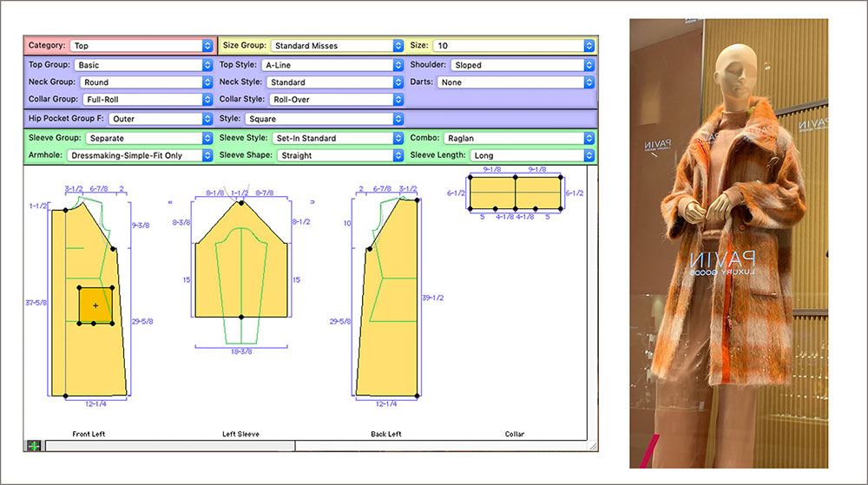Open the Shoulder dropdown showing Sloped
Screen dimensions: 868x485
click(x=523, y=65)
